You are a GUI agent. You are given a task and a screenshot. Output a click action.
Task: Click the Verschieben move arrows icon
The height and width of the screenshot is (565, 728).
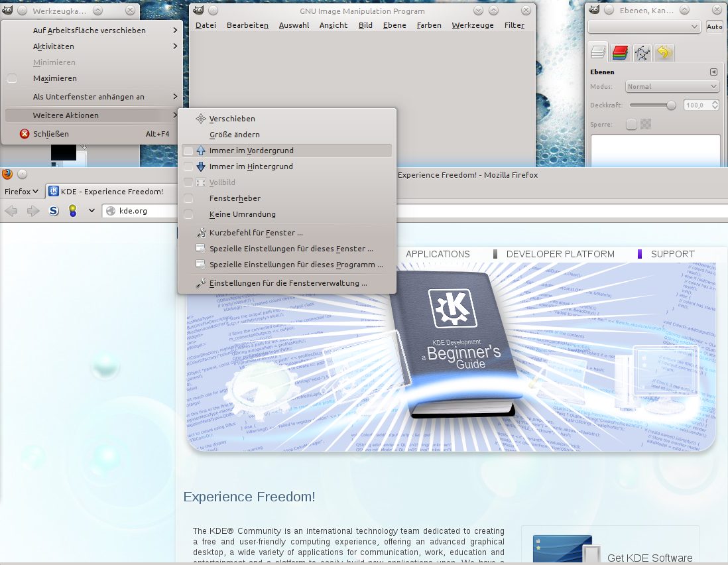[x=201, y=119]
